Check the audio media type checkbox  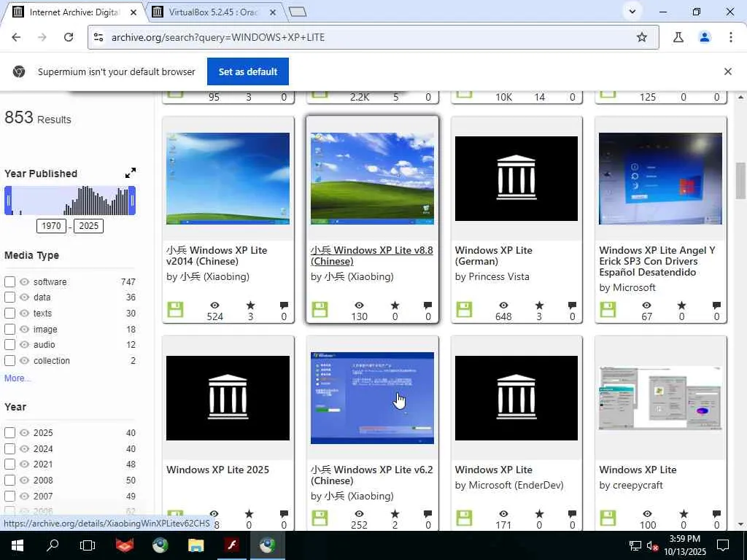coord(9,345)
